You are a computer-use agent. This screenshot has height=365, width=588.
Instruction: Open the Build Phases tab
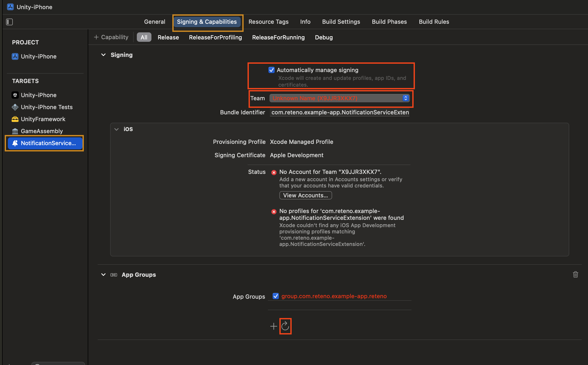coord(389,22)
